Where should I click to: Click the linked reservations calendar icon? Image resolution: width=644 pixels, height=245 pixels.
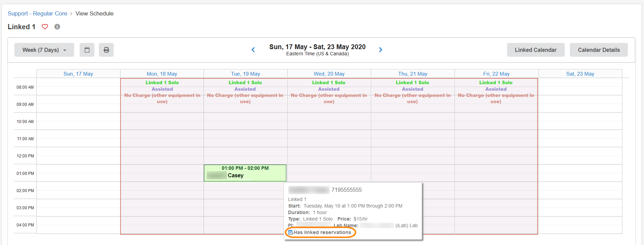tap(290, 233)
